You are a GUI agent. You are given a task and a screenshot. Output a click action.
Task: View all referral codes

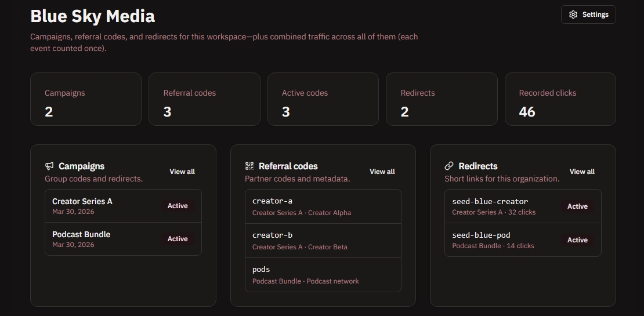click(x=382, y=172)
